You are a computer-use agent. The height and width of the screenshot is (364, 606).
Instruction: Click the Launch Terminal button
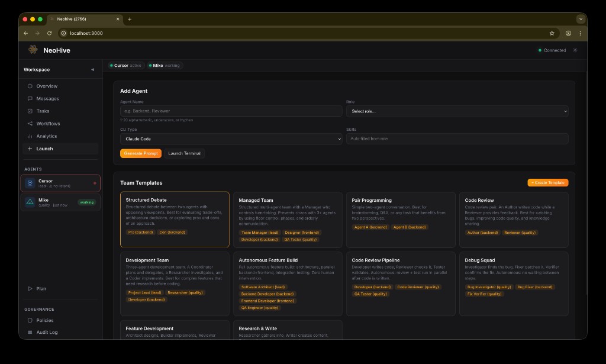pyautogui.click(x=185, y=153)
